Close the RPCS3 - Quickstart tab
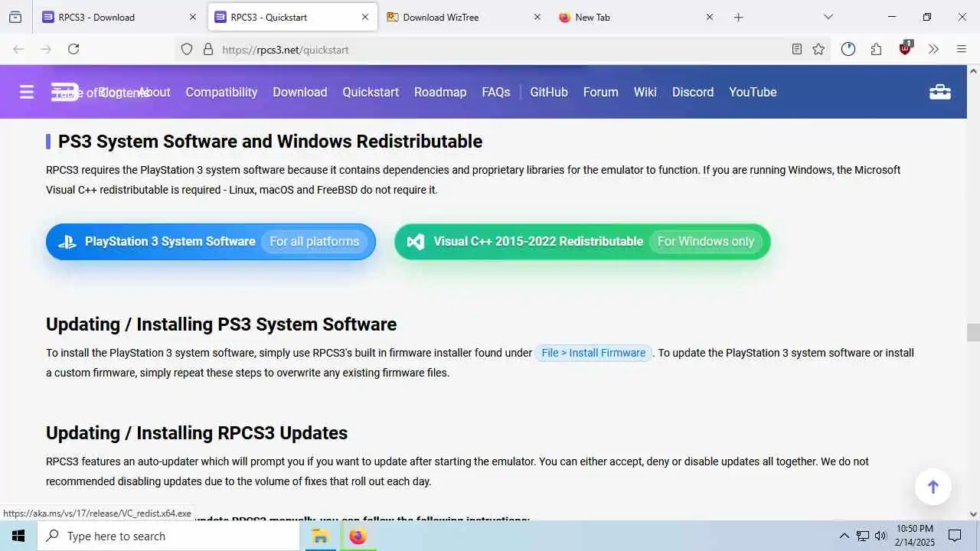Image resolution: width=980 pixels, height=551 pixels. pos(364,17)
